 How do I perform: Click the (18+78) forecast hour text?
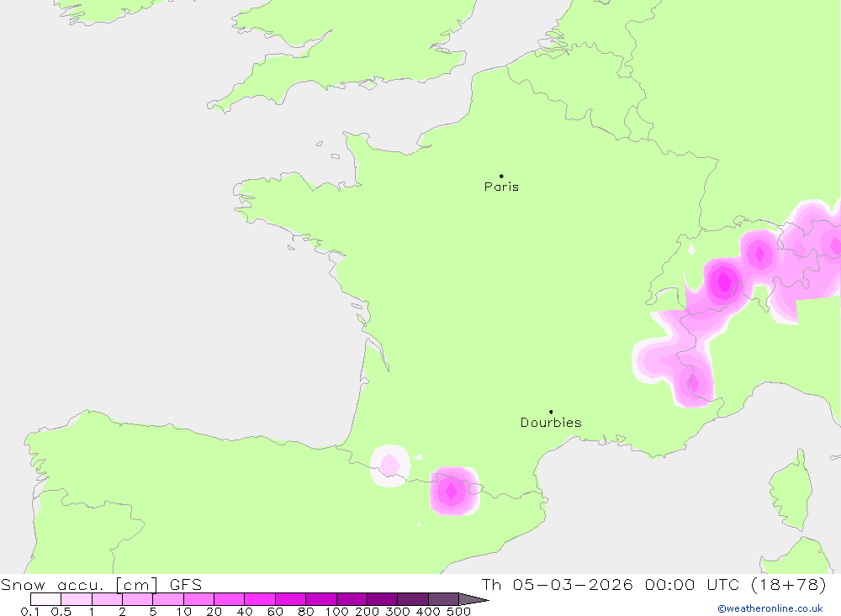789,584
